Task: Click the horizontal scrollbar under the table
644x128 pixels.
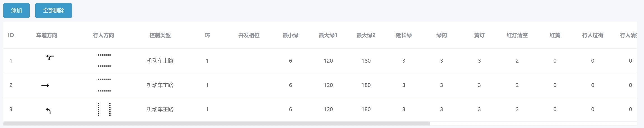Action: coord(217,124)
